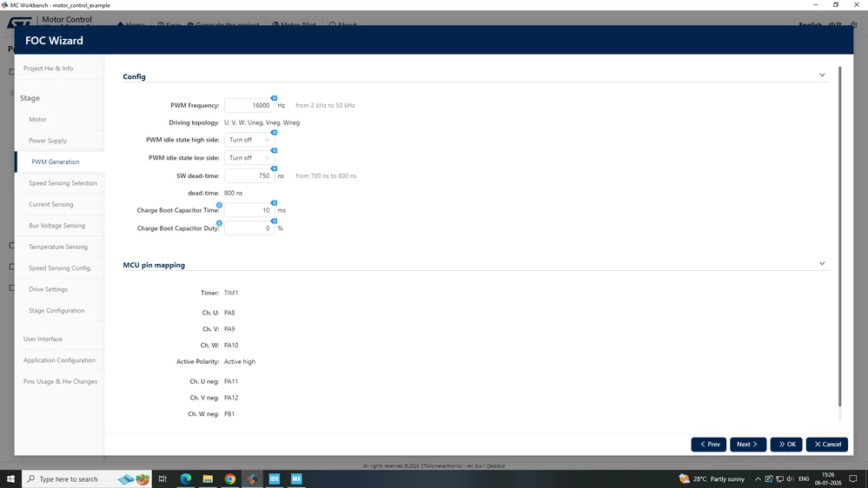Viewport: 868px width, 488px height.
Task: Open Speed Sensing Config. page
Action: (60, 267)
